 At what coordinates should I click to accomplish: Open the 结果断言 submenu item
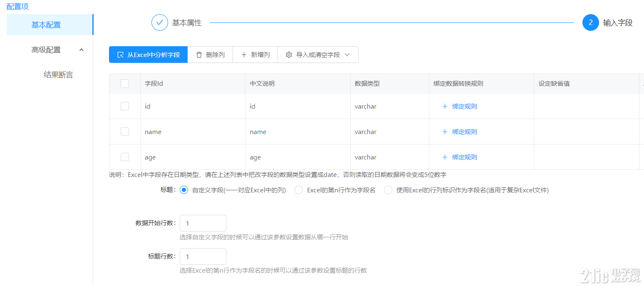click(x=58, y=75)
